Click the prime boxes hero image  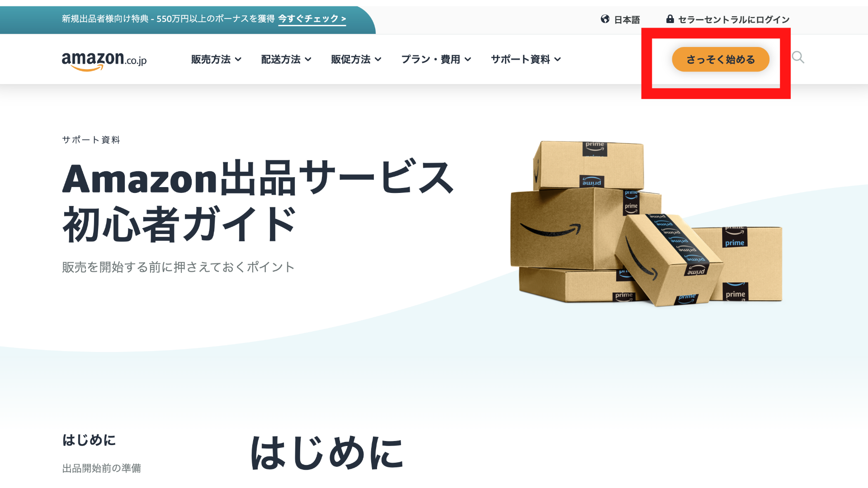(646, 224)
